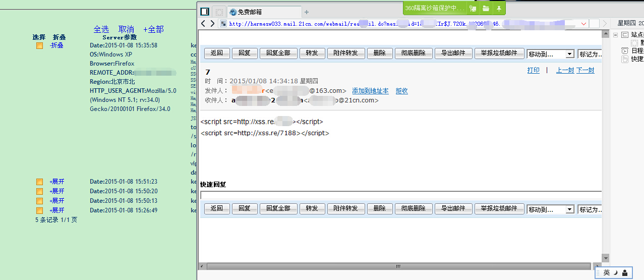Click 回复 in the lower mail toolbar
Image resolution: width=644 pixels, height=280 pixels.
(245, 208)
